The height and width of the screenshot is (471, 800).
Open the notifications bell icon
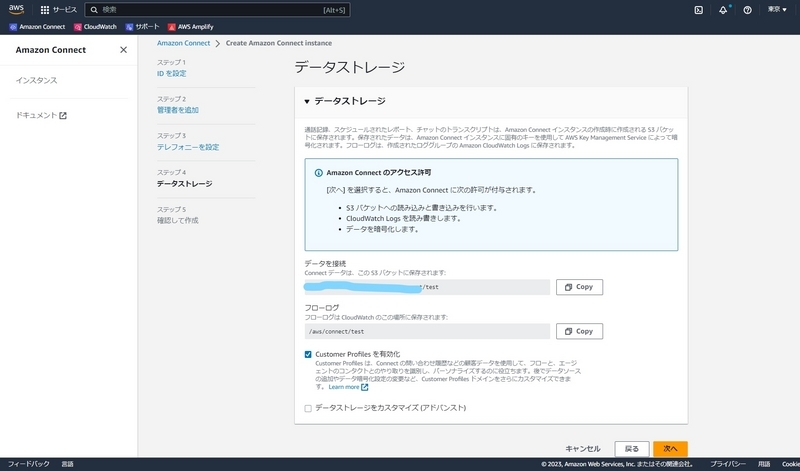[723, 10]
